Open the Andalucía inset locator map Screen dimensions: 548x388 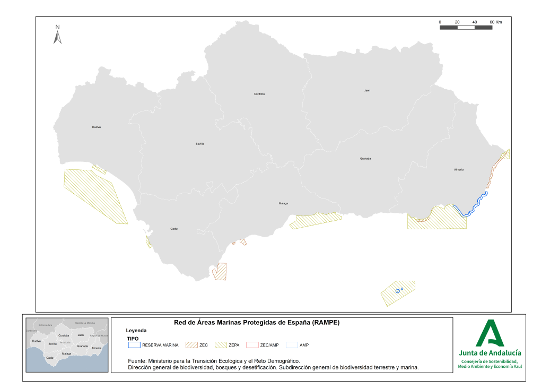click(67, 345)
